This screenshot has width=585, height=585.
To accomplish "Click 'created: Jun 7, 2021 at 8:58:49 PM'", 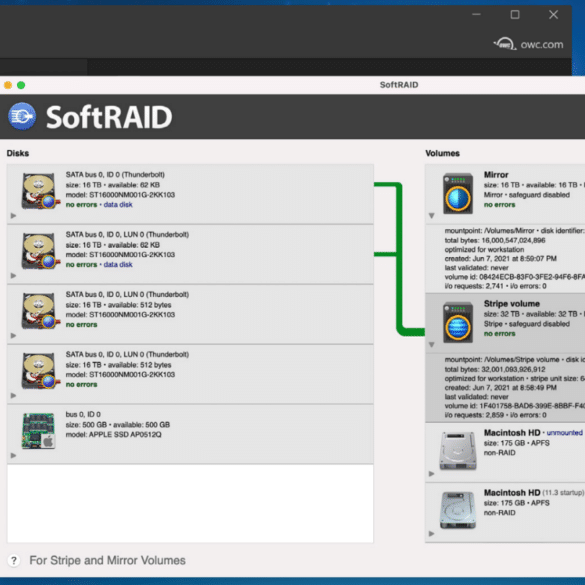I will coord(500,388).
